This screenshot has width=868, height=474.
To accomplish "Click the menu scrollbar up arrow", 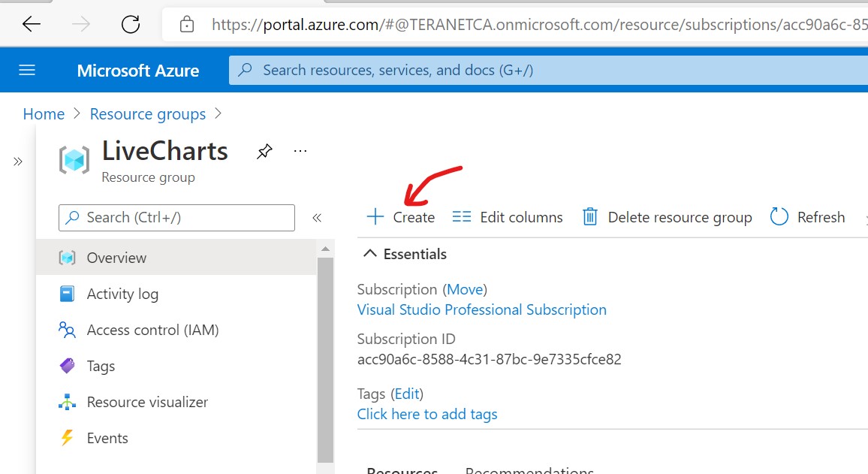I will click(326, 249).
